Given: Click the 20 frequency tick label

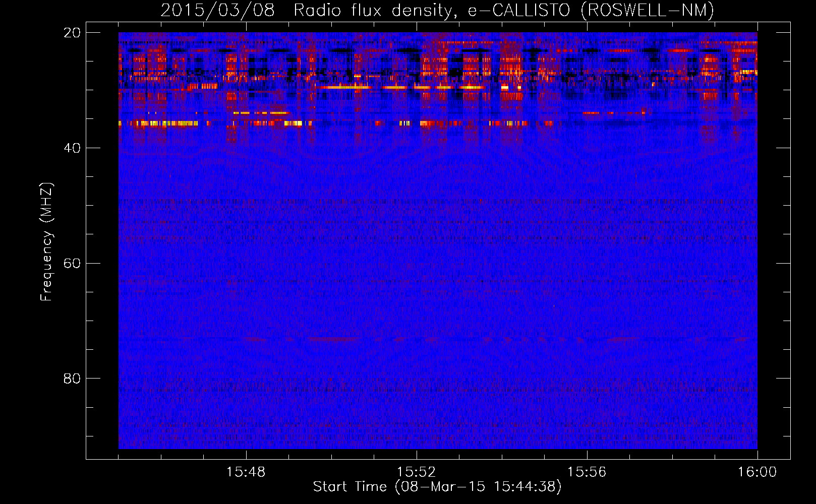Looking at the screenshot, I should (x=72, y=32).
